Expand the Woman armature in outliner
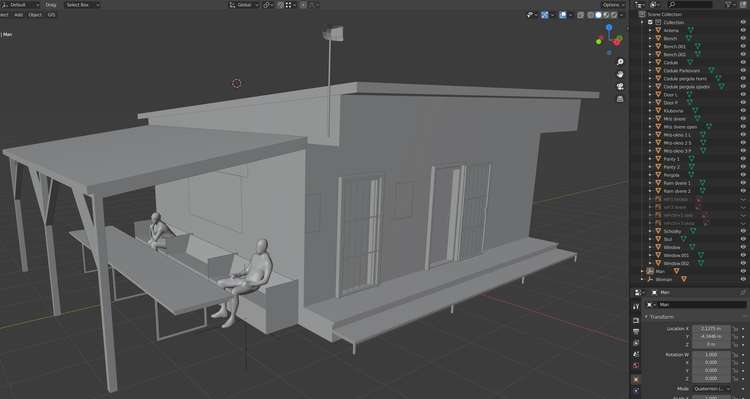The width and height of the screenshot is (750, 399). (x=642, y=279)
